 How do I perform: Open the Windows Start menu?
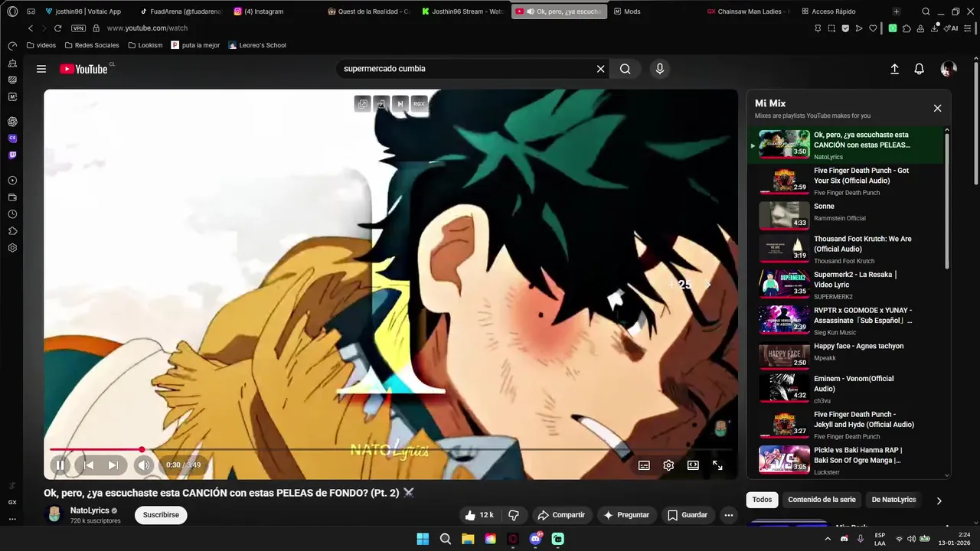click(x=423, y=539)
